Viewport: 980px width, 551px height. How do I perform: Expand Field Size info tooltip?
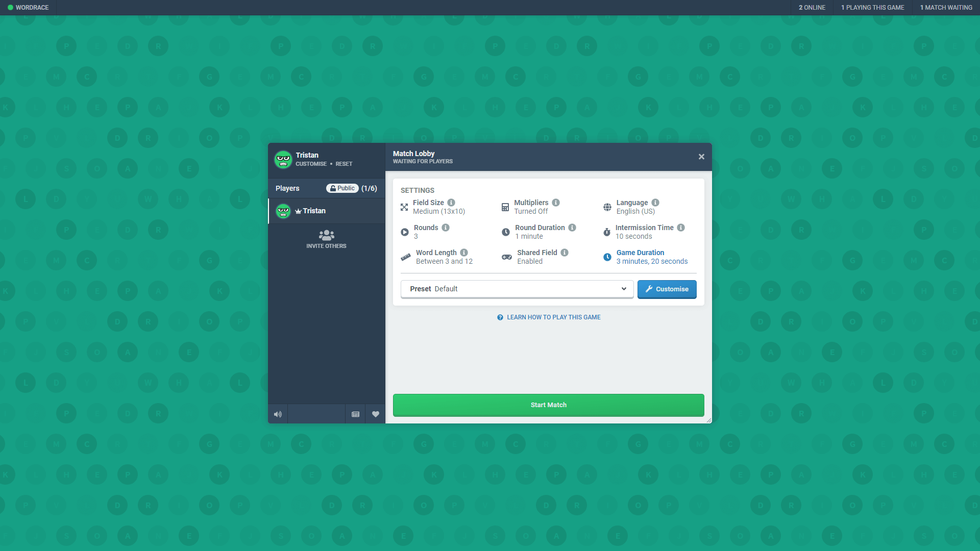pyautogui.click(x=451, y=203)
